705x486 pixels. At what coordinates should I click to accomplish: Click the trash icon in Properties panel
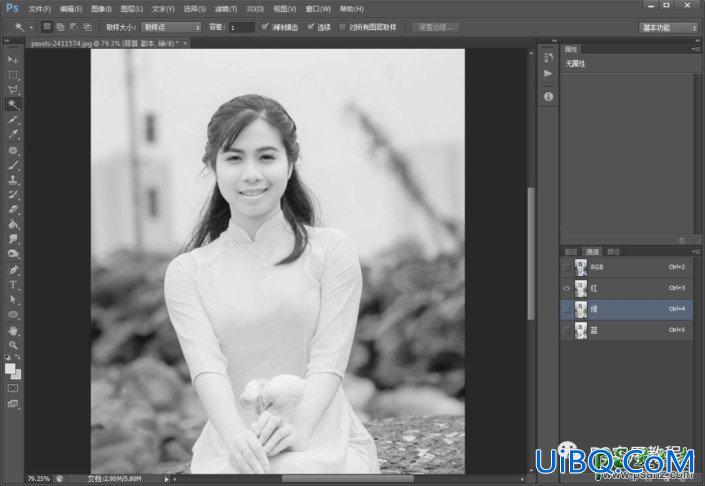[682, 240]
